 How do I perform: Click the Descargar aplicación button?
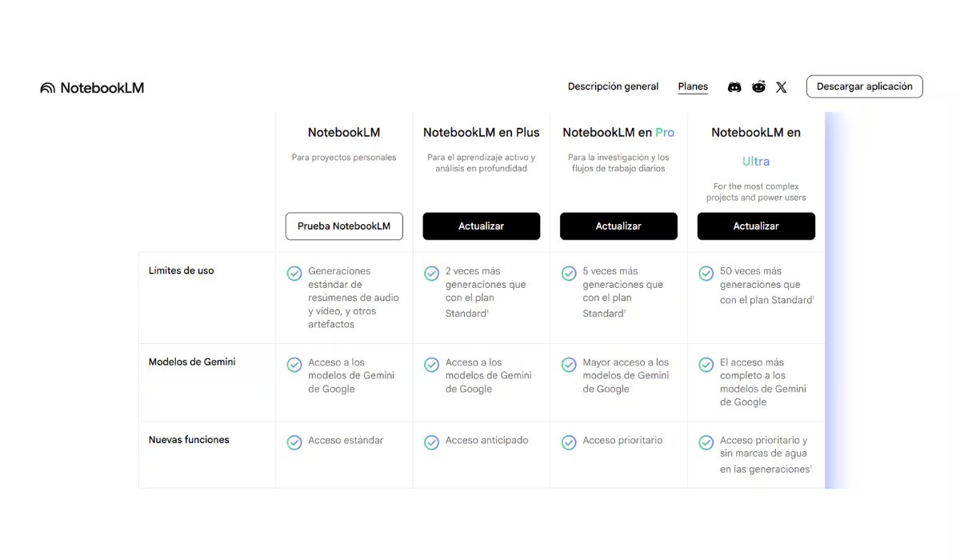coord(865,86)
